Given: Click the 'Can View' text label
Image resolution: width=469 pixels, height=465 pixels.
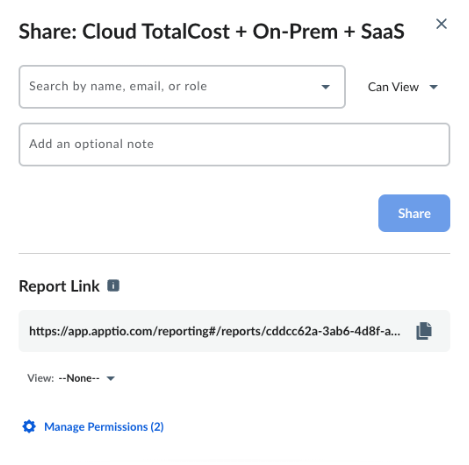Looking at the screenshot, I should [x=393, y=87].
